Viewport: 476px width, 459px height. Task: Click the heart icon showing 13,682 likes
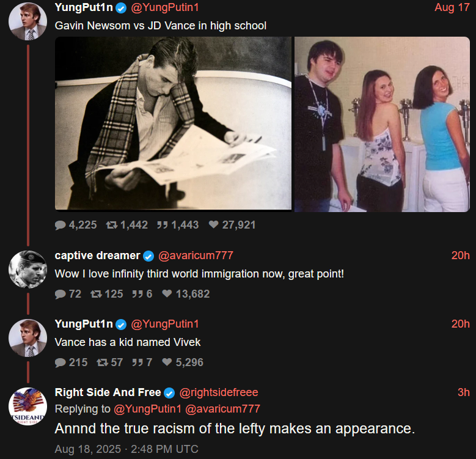pos(167,294)
